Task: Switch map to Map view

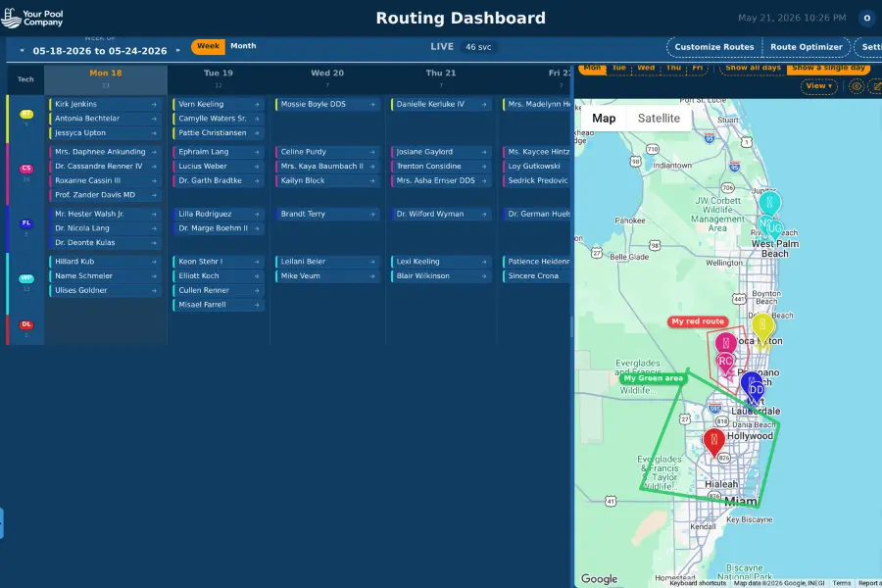Action: 604,119
